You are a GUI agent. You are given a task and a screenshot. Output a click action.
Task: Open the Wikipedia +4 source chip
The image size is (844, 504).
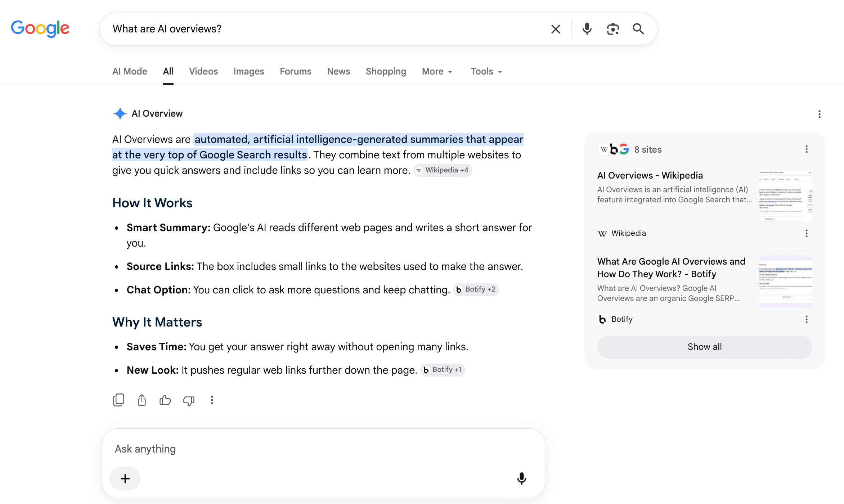(x=443, y=170)
